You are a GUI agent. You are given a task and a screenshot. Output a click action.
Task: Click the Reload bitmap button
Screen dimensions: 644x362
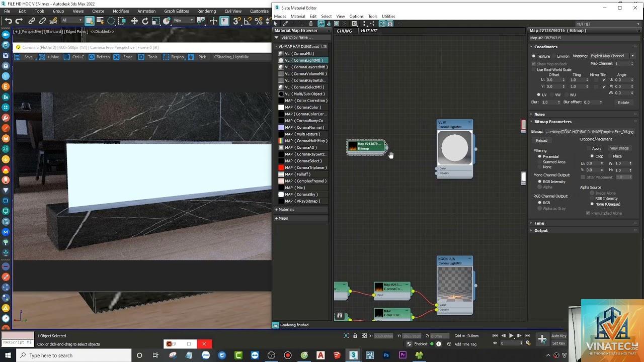(541, 140)
